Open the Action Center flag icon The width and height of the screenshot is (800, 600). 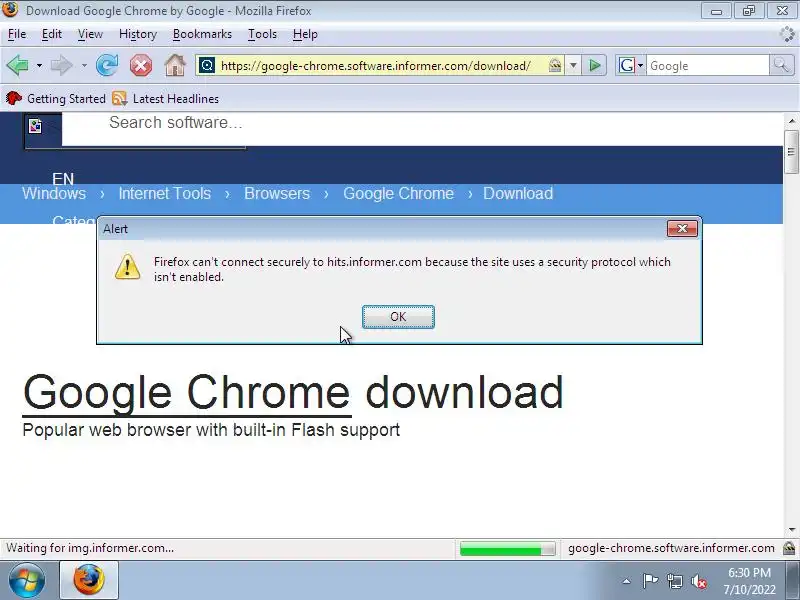click(x=650, y=581)
